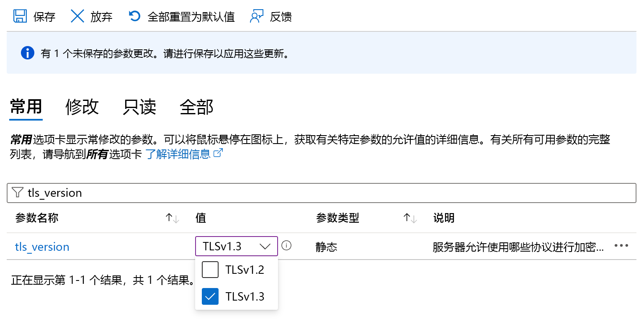Open the more options ellipsis for tls_version
644x319 pixels.
(x=621, y=246)
